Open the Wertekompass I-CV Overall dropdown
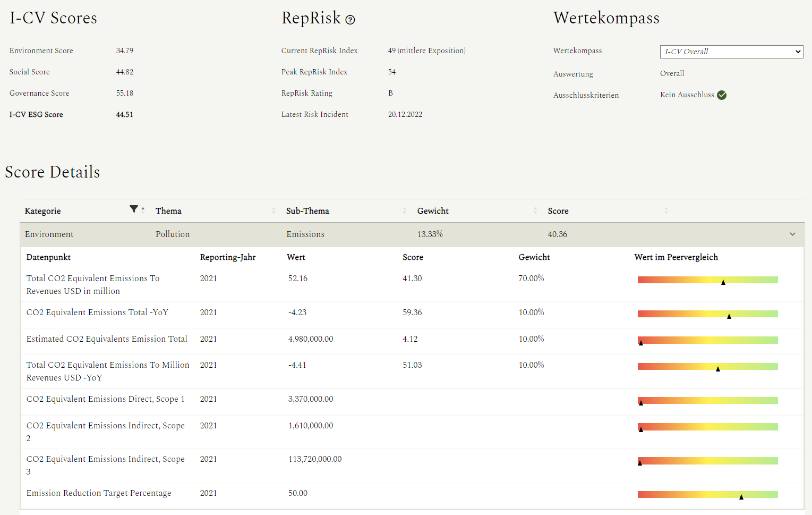The width and height of the screenshot is (812, 515). 731,52
